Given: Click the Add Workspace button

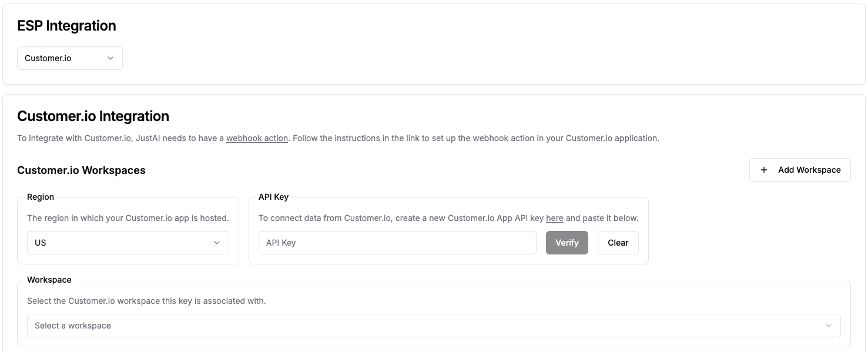Looking at the screenshot, I should click(800, 170).
